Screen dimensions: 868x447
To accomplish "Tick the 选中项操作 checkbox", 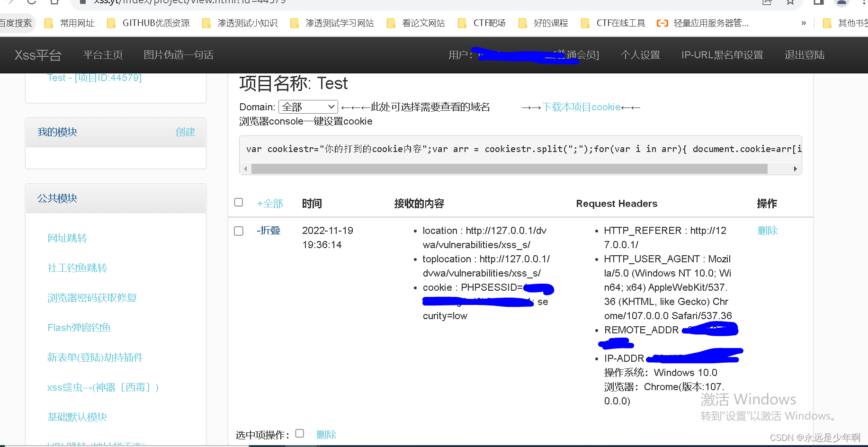I will pos(300,433).
